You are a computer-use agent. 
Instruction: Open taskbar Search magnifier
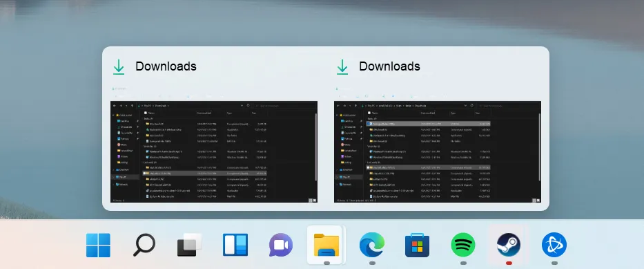[x=144, y=245]
